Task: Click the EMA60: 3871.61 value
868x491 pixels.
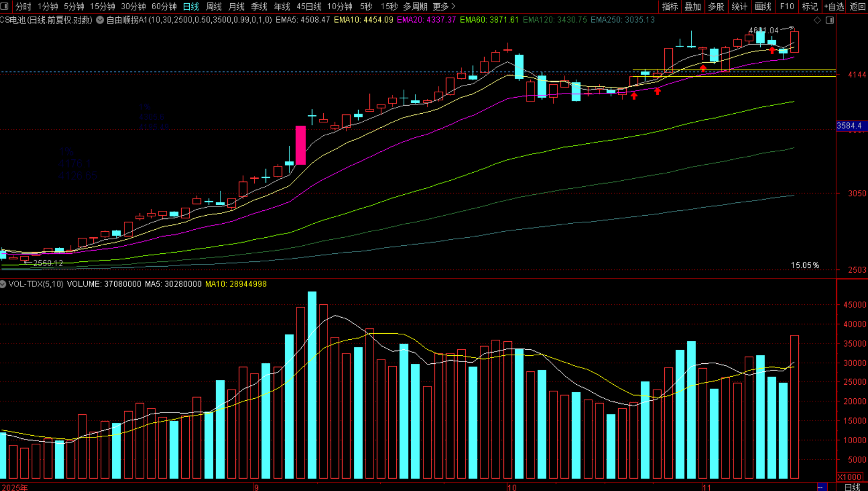Action: point(489,20)
